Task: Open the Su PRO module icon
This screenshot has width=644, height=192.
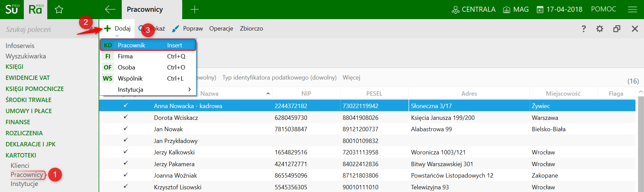Action: coord(12,9)
